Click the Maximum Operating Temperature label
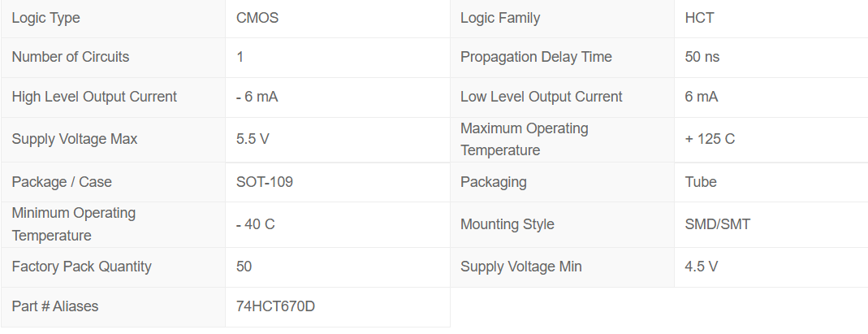The image size is (868, 334). pyautogui.click(x=524, y=139)
